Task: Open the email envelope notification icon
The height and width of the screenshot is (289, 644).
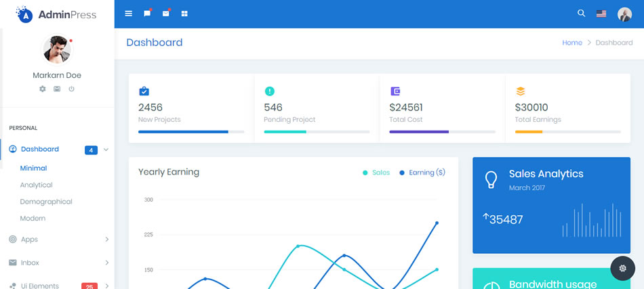Action: click(166, 13)
